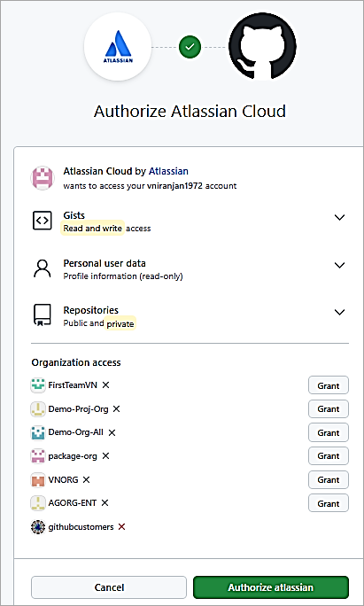Click the Repositories book icon
Screen dimensions: 364x606
(x=43, y=315)
